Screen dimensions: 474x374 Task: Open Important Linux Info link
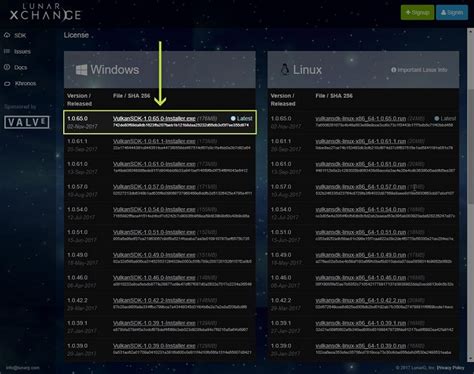click(419, 70)
